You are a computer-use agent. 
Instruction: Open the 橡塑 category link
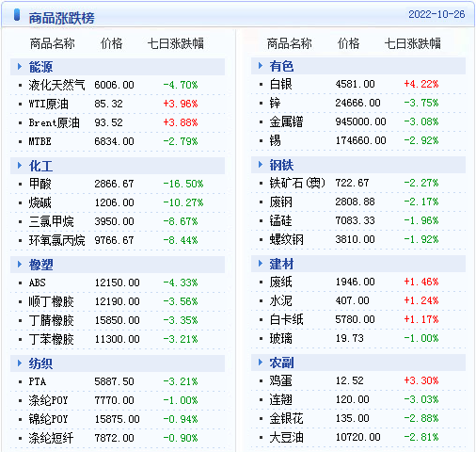point(40,265)
